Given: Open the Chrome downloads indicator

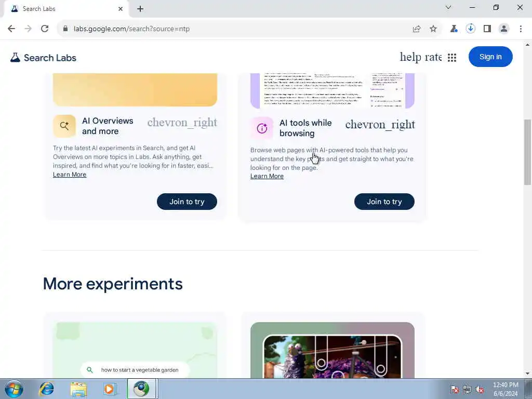Looking at the screenshot, I should tap(470, 29).
